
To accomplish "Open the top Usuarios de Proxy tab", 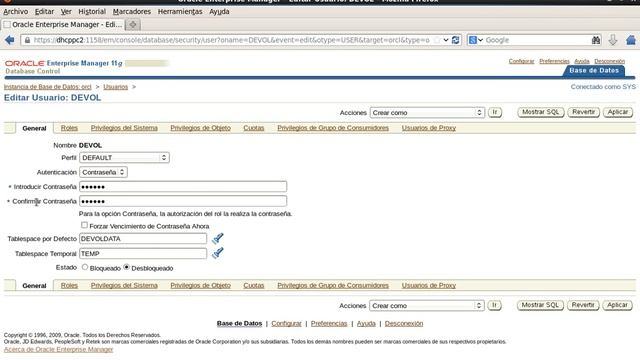I will click(429, 128).
